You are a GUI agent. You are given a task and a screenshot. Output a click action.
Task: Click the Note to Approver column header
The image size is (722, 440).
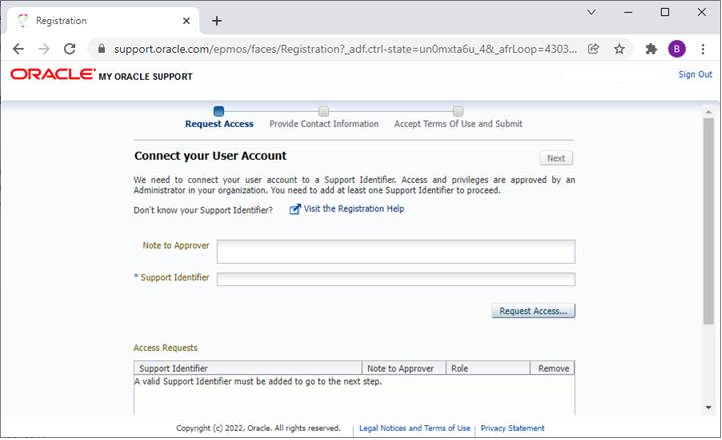tap(404, 368)
